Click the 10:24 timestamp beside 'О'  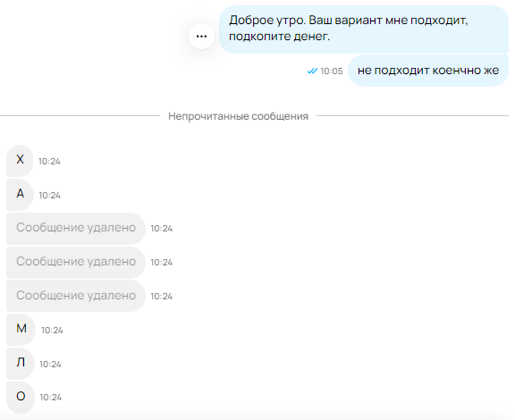51,398
